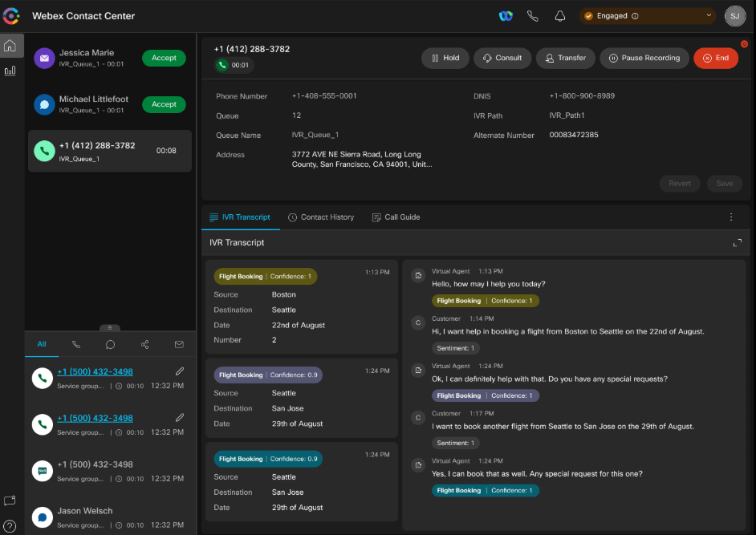Select the active +1 (412) 288-3782 call task
This screenshot has height=535, width=756.
tap(110, 151)
